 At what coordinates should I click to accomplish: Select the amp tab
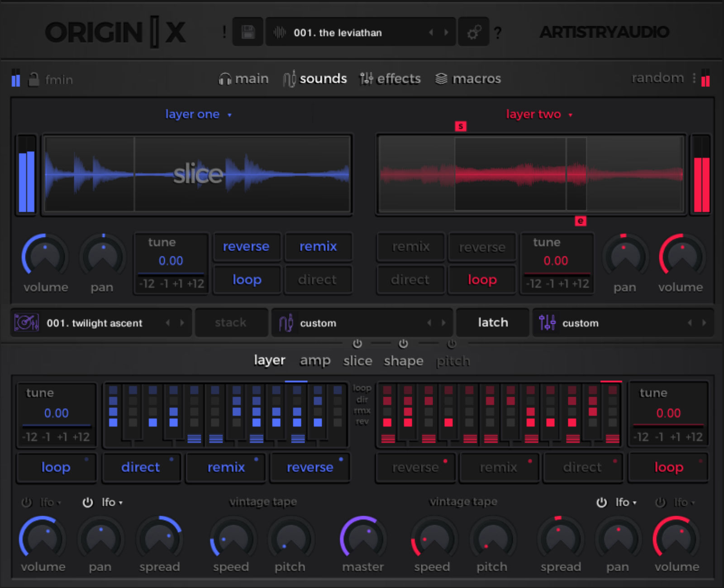(x=315, y=360)
